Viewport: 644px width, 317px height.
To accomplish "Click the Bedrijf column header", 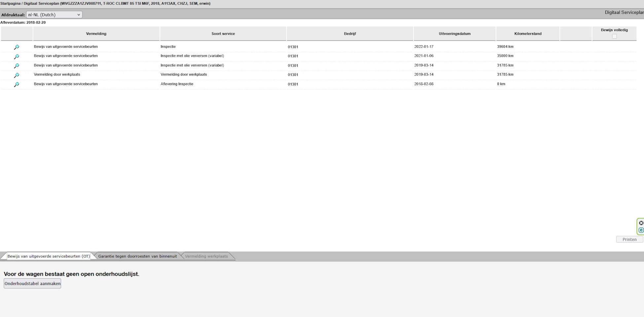I will [350, 34].
